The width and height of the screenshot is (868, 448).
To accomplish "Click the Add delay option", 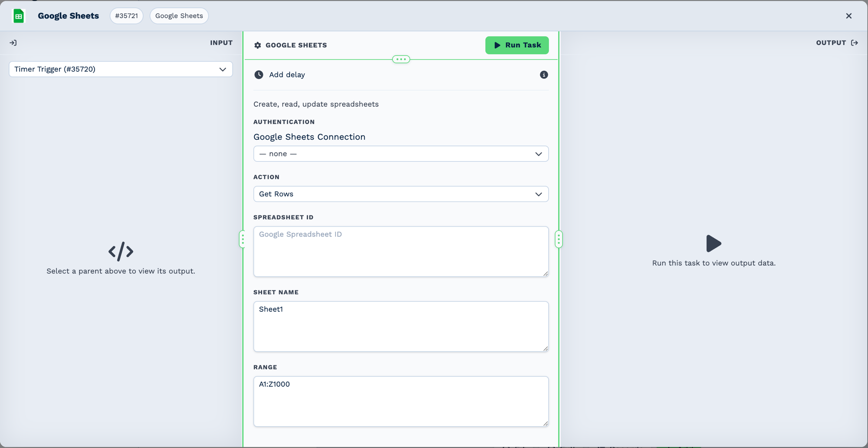I will (x=287, y=75).
